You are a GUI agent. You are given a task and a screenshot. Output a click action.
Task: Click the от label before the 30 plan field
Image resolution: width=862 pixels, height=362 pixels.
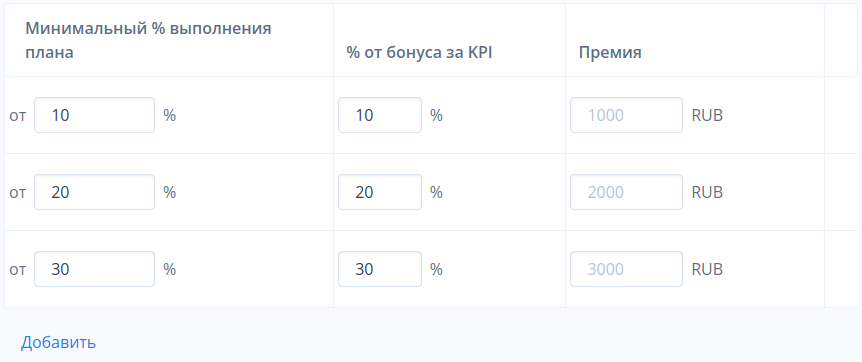point(18,270)
